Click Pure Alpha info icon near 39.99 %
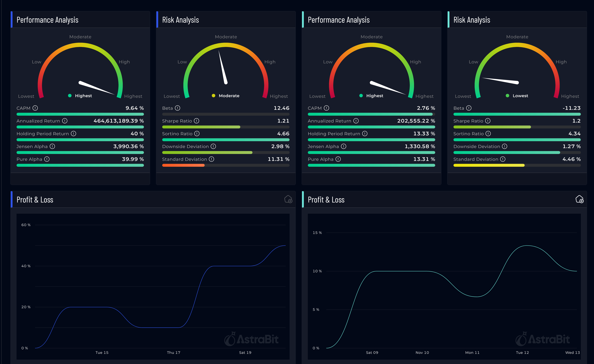Image resolution: width=594 pixels, height=364 pixels. 47,159
